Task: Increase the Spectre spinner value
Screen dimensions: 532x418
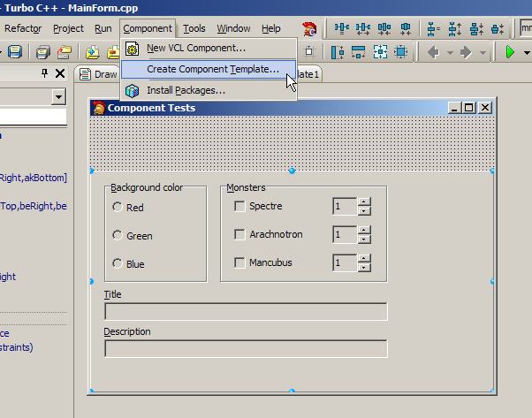Action: (x=364, y=202)
